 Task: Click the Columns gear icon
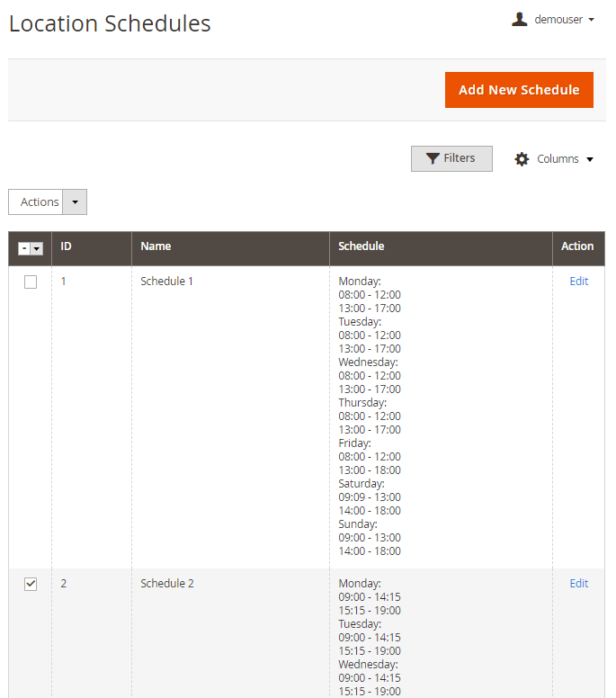522,159
